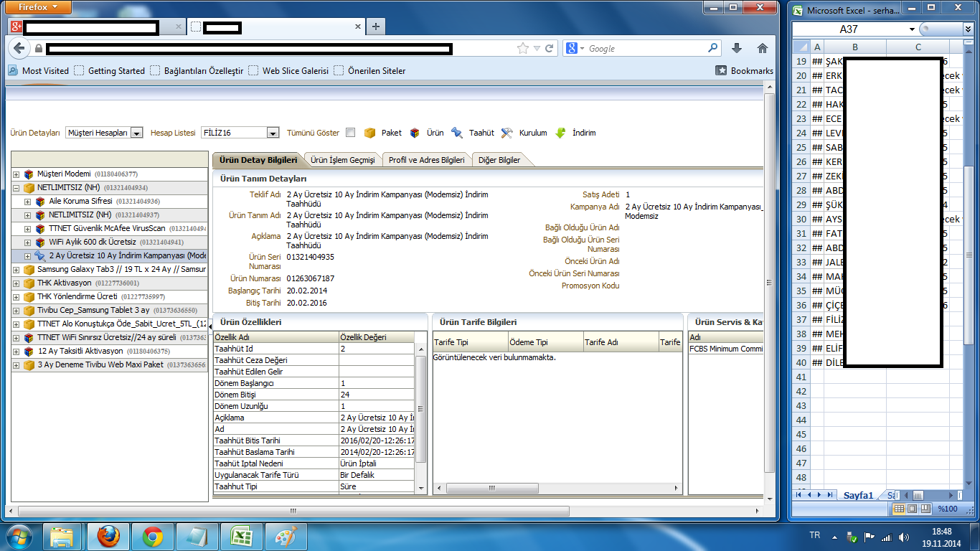
Task: Expand the Excel formula bar chevron
Action: [967, 29]
